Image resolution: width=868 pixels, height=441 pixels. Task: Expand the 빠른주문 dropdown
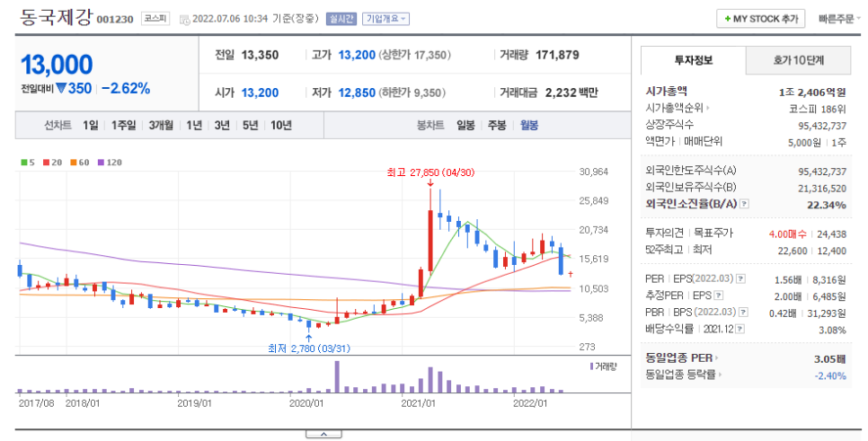[840, 19]
